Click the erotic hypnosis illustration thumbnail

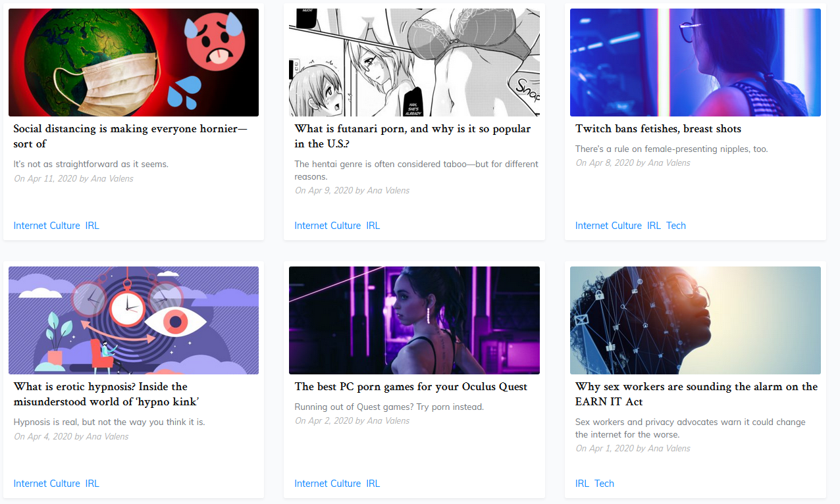[x=134, y=320]
